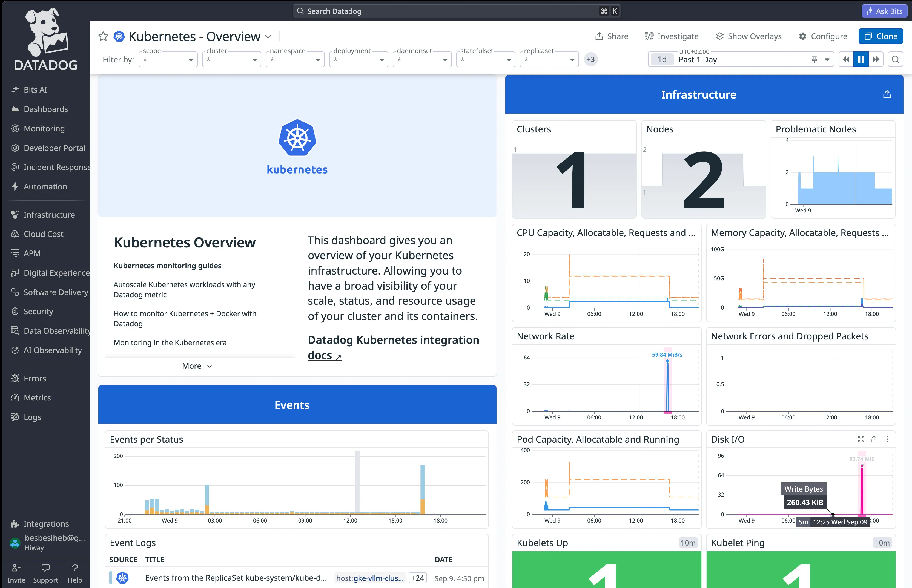
Task: Click the Digital Experience sidebar icon
Action: pyautogui.click(x=15, y=273)
